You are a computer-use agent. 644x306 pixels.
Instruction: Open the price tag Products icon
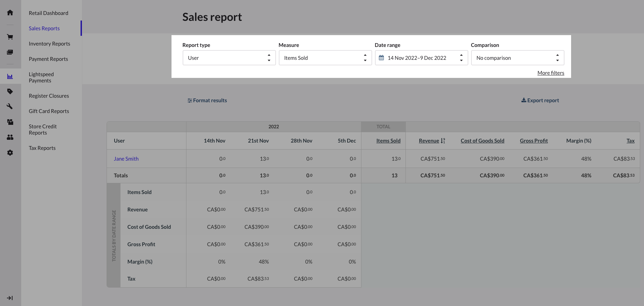coord(10,91)
